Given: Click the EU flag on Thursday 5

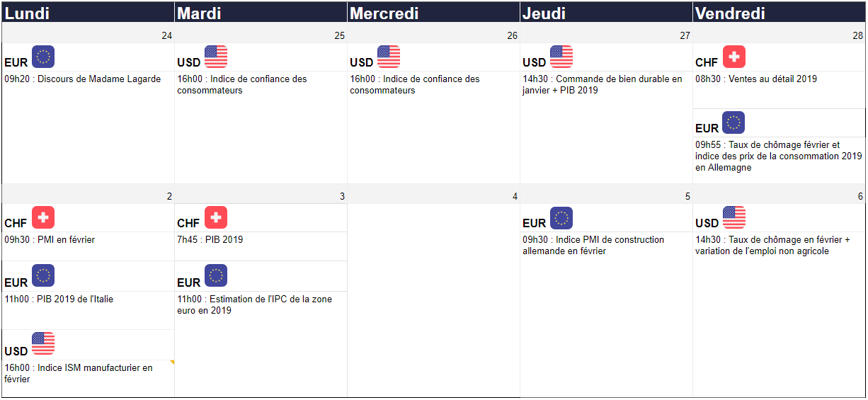Looking at the screenshot, I should coord(561,218).
